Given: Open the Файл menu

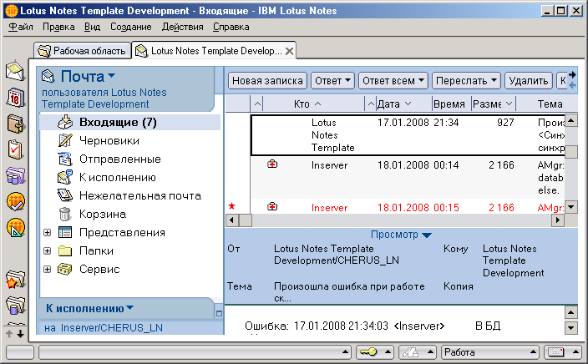Looking at the screenshot, I should [x=21, y=27].
